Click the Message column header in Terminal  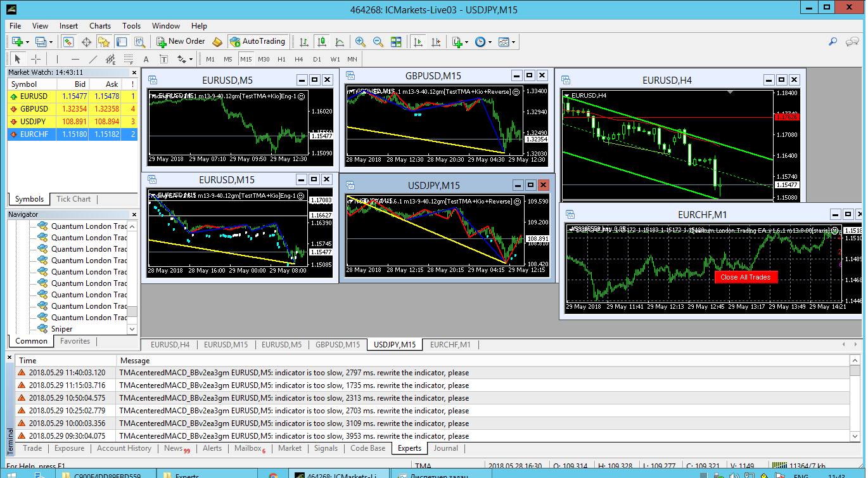[484, 361]
